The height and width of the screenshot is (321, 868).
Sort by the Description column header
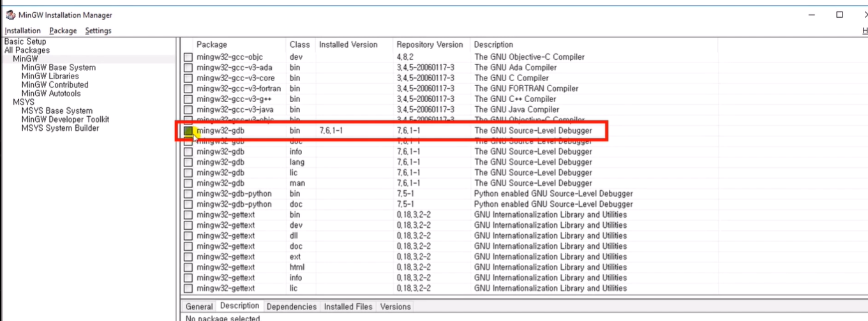click(493, 45)
